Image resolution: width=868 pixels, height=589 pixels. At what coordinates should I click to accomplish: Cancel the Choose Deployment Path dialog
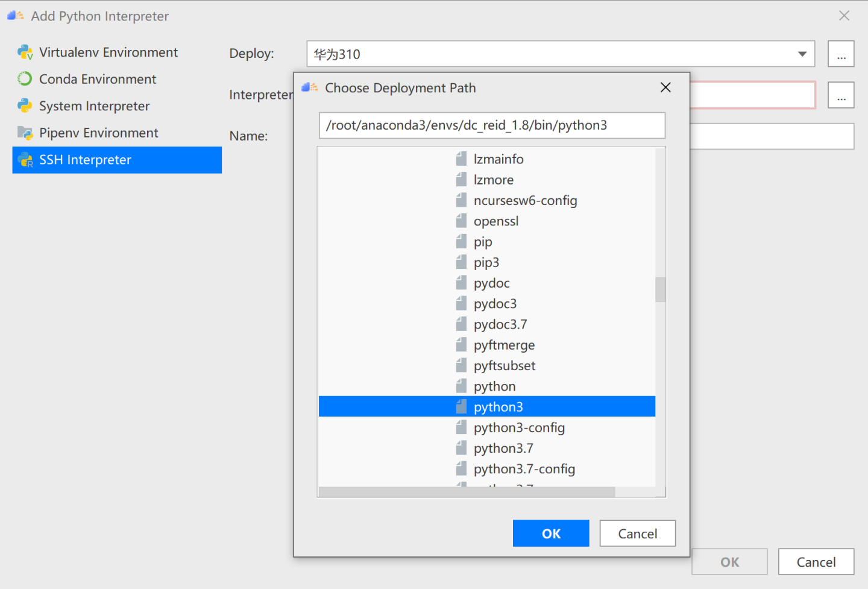tap(637, 533)
